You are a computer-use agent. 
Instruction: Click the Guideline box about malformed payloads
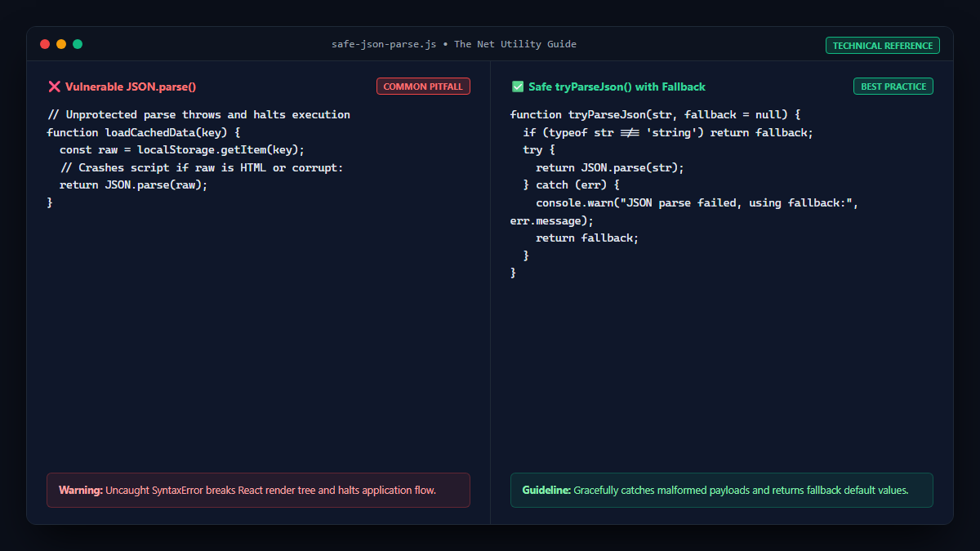722,491
